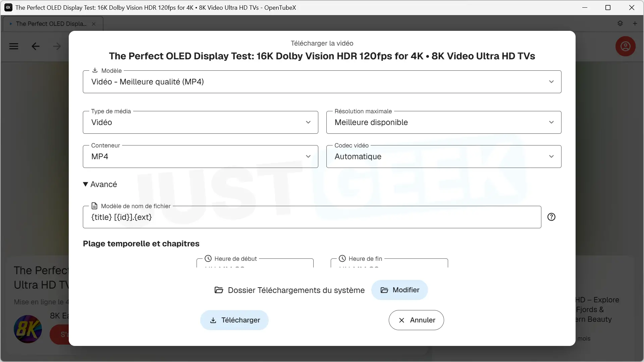
Task: Select the 'The Perfect OLED Displa...' tab
Action: 53,24
